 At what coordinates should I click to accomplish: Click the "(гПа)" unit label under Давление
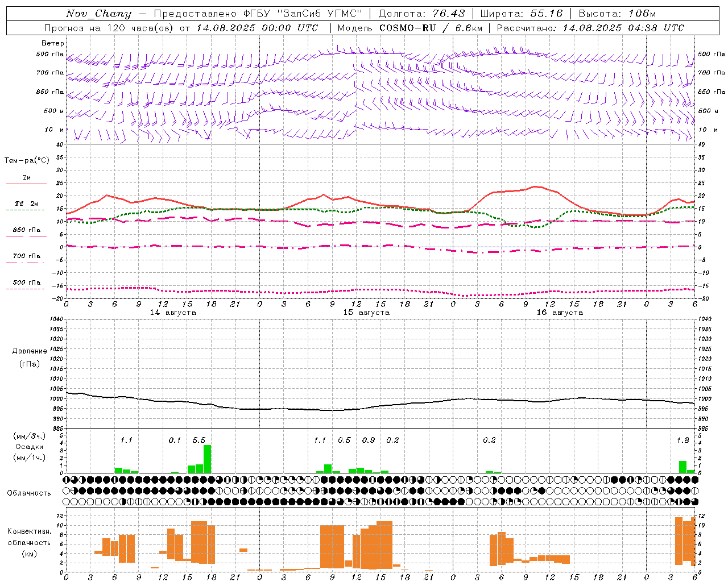[x=30, y=364]
